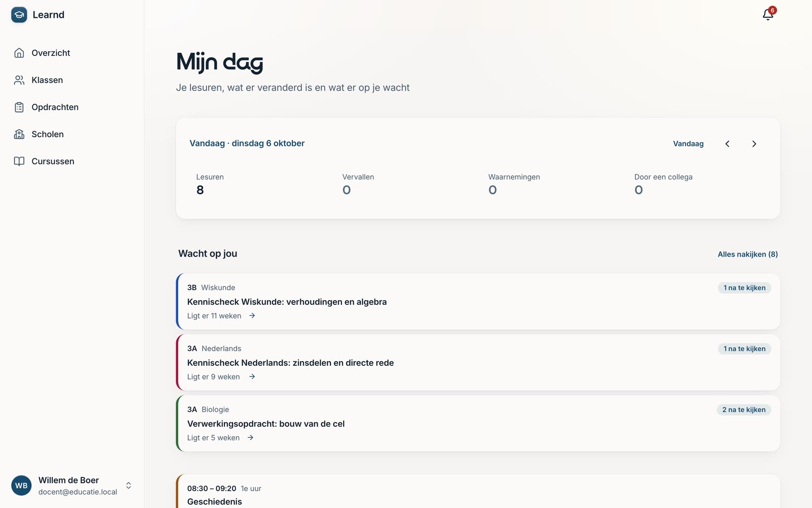Click the '3A Nederlands' class label
The width and height of the screenshot is (812, 508).
[x=214, y=348]
